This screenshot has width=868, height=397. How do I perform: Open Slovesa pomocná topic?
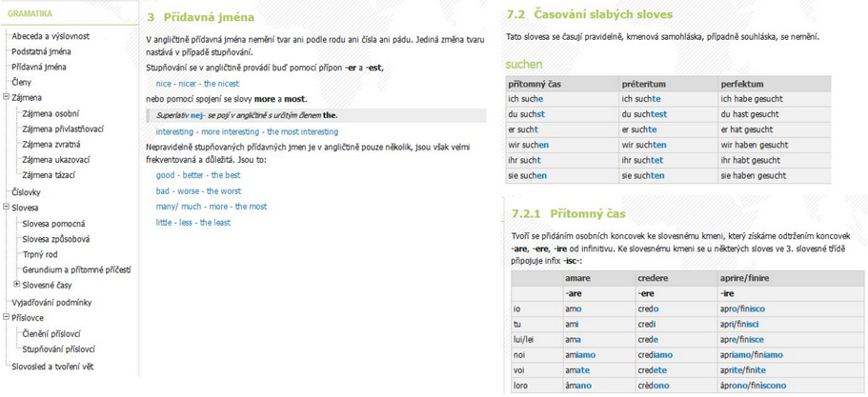[53, 223]
